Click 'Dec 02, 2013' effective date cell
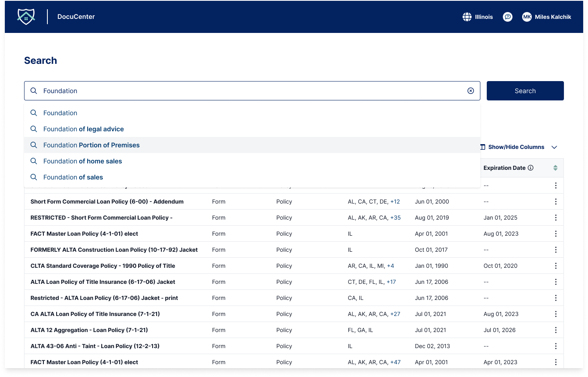Screen dimensions: 588x377 (x=433, y=346)
